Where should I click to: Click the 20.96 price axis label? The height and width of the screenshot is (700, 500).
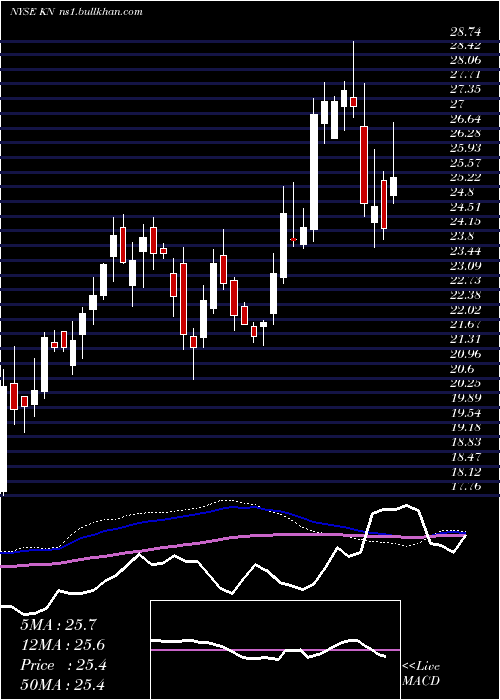tap(465, 354)
